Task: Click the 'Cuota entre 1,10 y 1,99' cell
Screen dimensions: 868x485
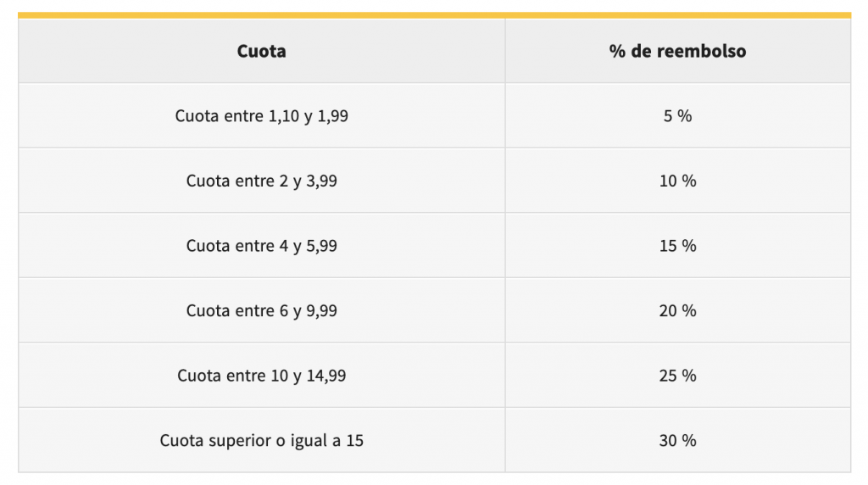Action: pos(261,116)
